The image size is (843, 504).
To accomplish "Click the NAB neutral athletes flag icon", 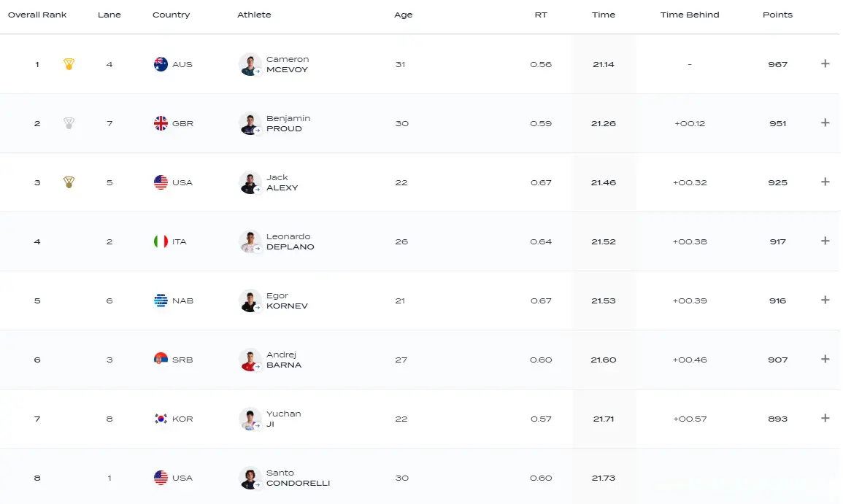I will coord(161,301).
